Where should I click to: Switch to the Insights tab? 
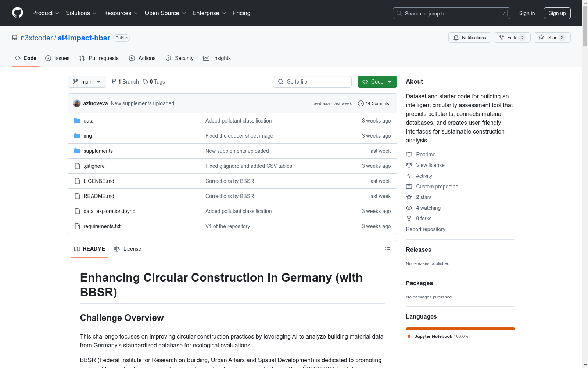point(217,58)
